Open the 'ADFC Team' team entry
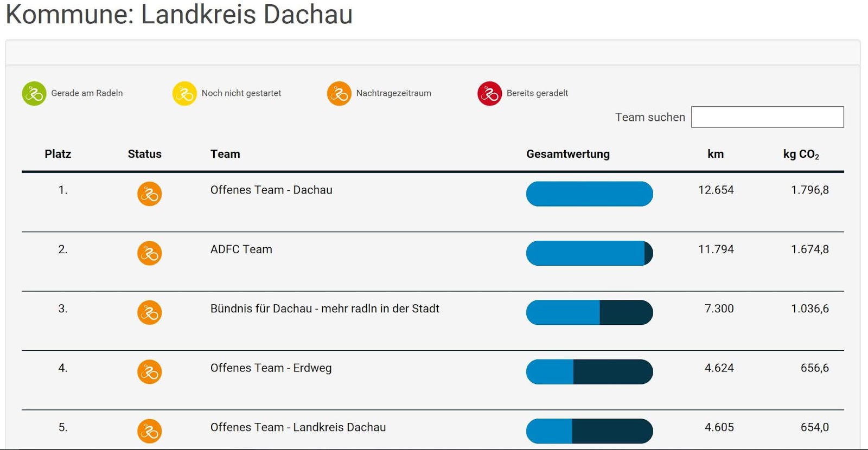Screen dimensions: 868x450 241,249
